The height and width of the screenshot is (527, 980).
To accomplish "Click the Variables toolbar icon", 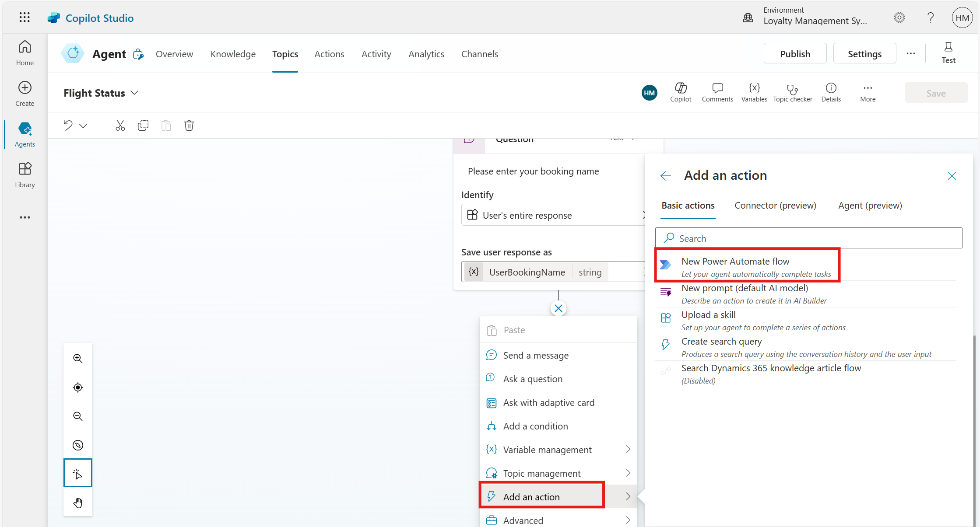I will (754, 93).
